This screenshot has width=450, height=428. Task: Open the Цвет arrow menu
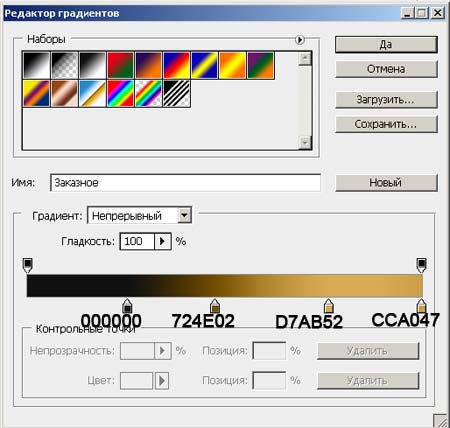162,380
